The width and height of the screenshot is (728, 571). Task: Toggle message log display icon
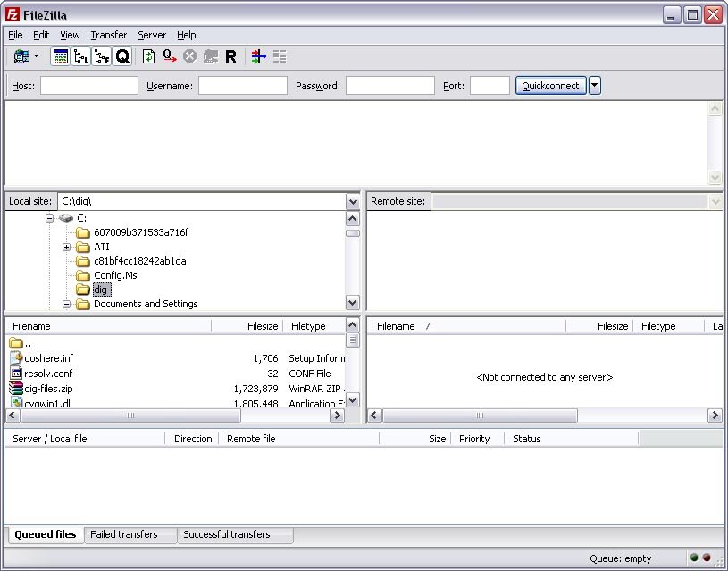point(61,56)
